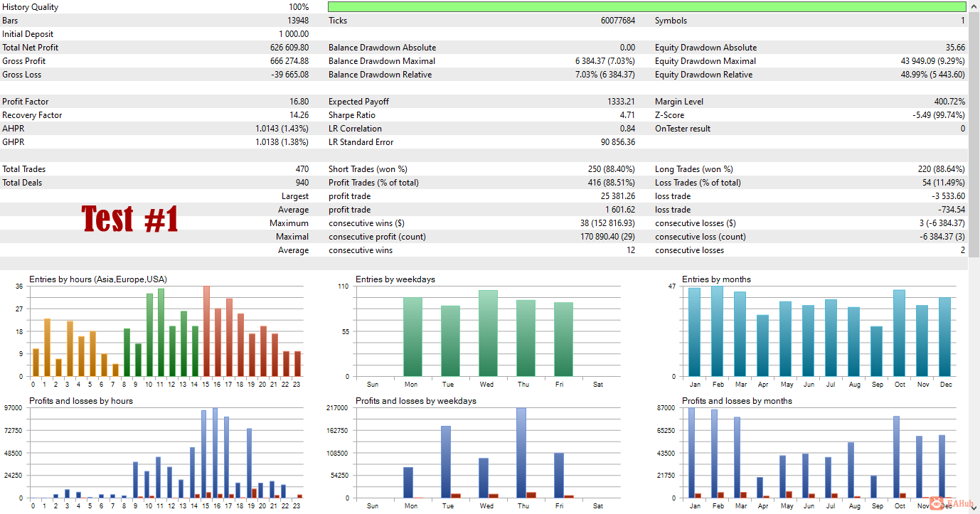Select the Feb bar in Entries by months
The height and width of the screenshot is (514, 980).
click(717, 331)
